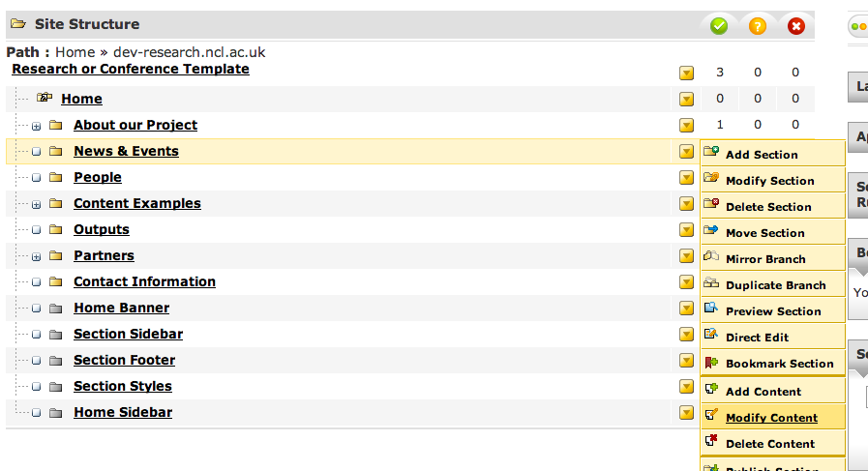868x471 pixels.
Task: Open the dropdown arrow for Home row
Action: point(686,99)
